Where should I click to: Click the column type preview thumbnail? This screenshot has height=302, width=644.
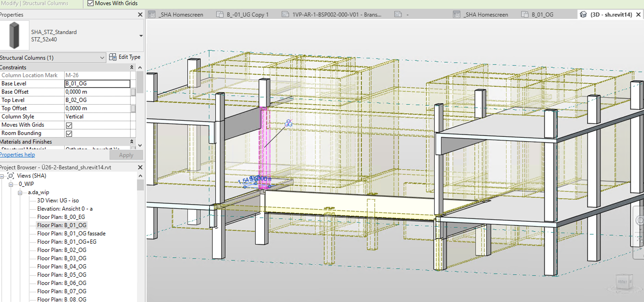(14, 35)
